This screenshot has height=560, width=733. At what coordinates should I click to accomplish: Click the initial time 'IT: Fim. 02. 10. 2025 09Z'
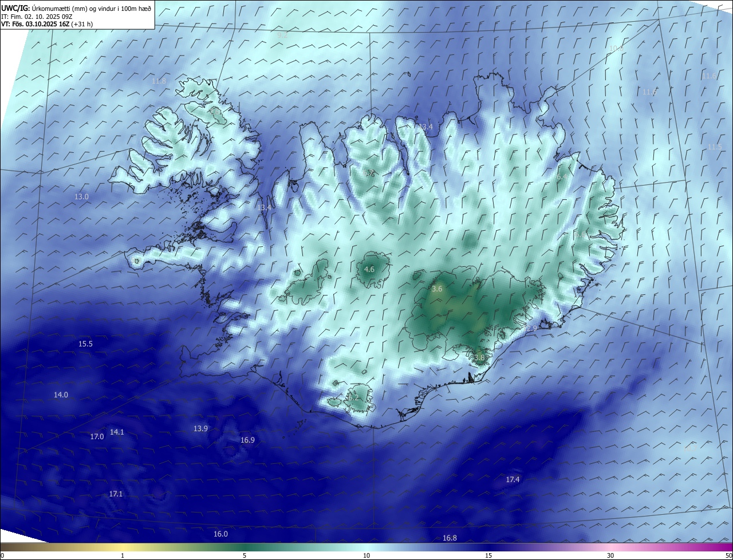coord(37,16)
